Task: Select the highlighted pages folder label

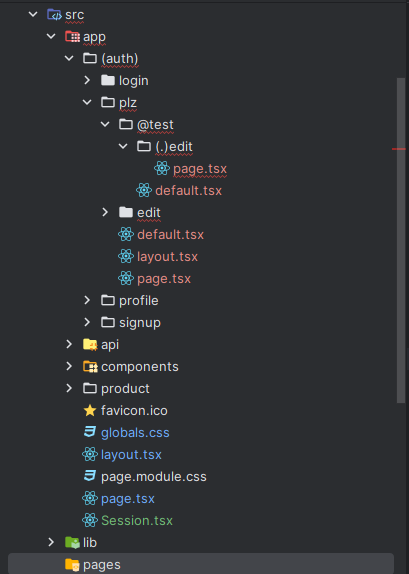Action: click(x=102, y=565)
